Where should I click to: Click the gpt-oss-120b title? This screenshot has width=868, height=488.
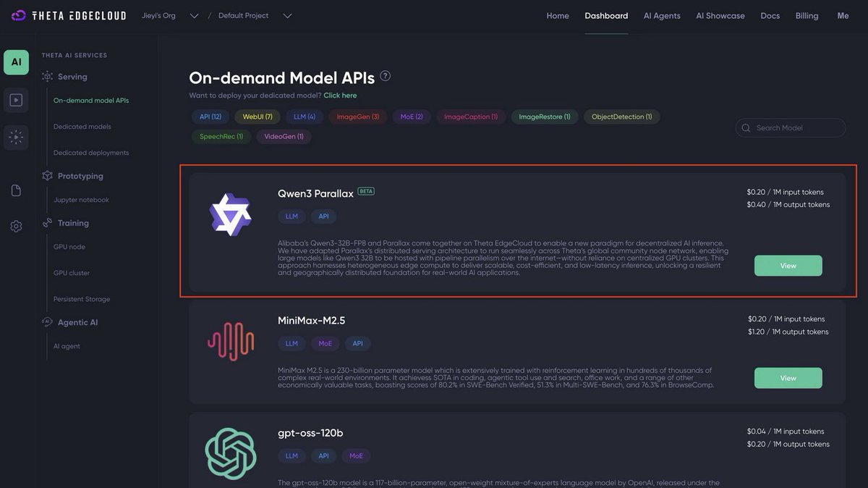(x=310, y=433)
